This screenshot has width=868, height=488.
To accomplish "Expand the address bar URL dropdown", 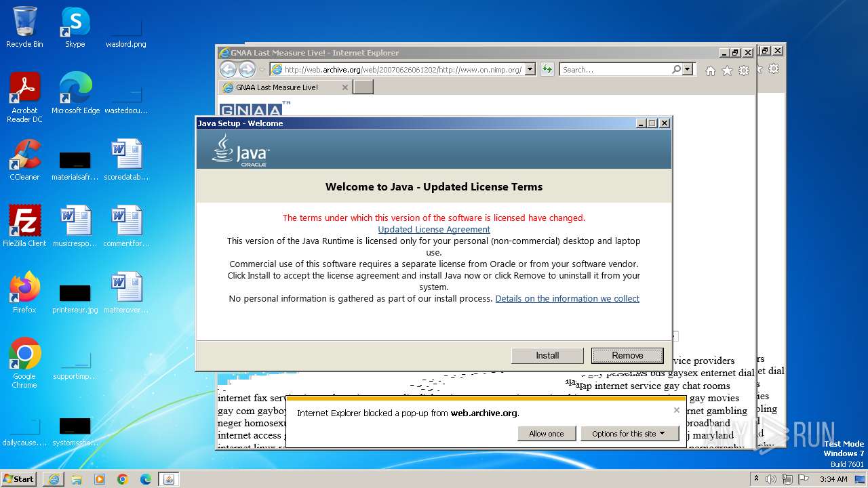I will tap(530, 69).
